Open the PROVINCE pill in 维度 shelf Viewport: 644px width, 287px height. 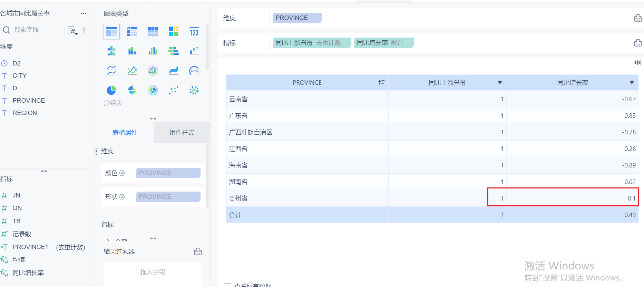click(297, 18)
